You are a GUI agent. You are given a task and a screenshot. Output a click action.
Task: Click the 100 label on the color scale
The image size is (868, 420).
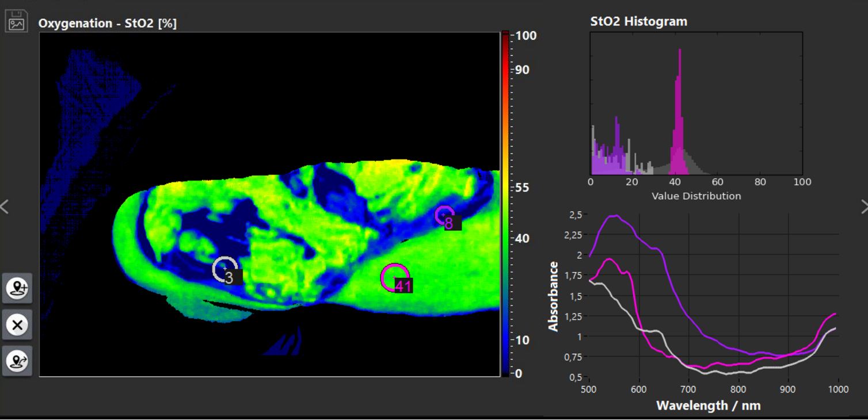point(526,36)
